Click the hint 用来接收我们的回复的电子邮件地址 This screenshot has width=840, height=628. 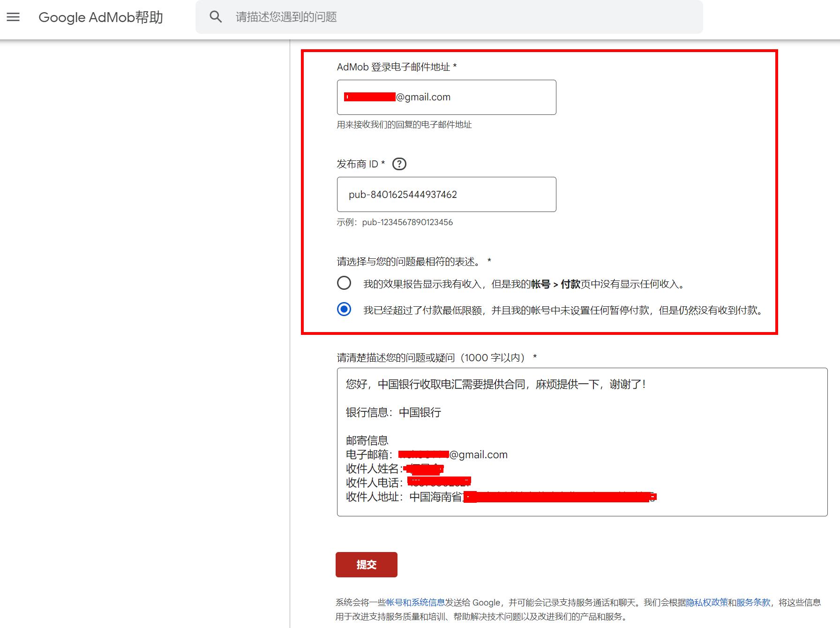(x=404, y=125)
